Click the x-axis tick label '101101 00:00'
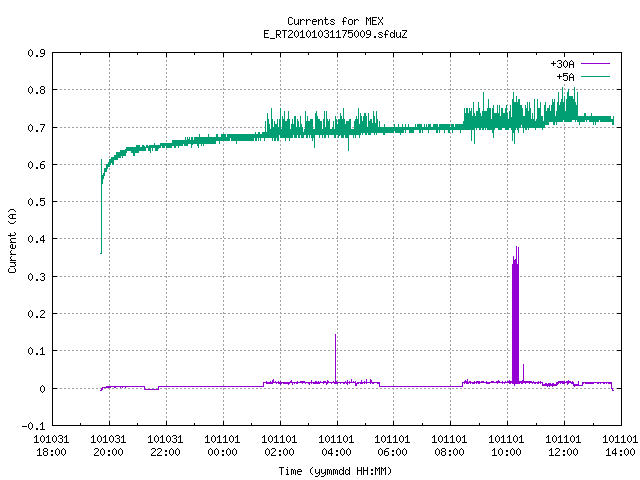 pos(222,445)
